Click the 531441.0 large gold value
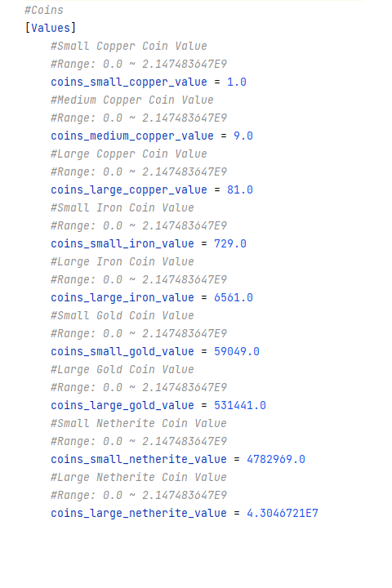This screenshot has height=588, width=392. tap(240, 406)
